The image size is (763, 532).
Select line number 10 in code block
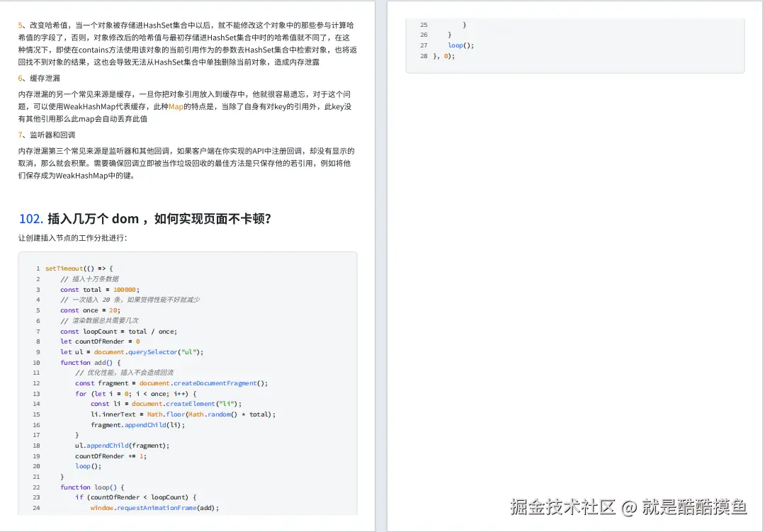(38, 362)
